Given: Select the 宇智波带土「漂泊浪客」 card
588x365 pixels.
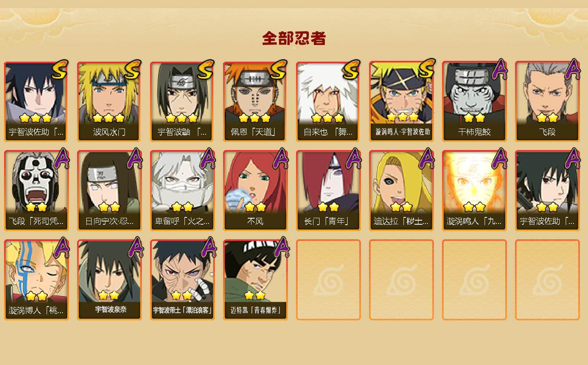Looking at the screenshot, I should click(182, 280).
